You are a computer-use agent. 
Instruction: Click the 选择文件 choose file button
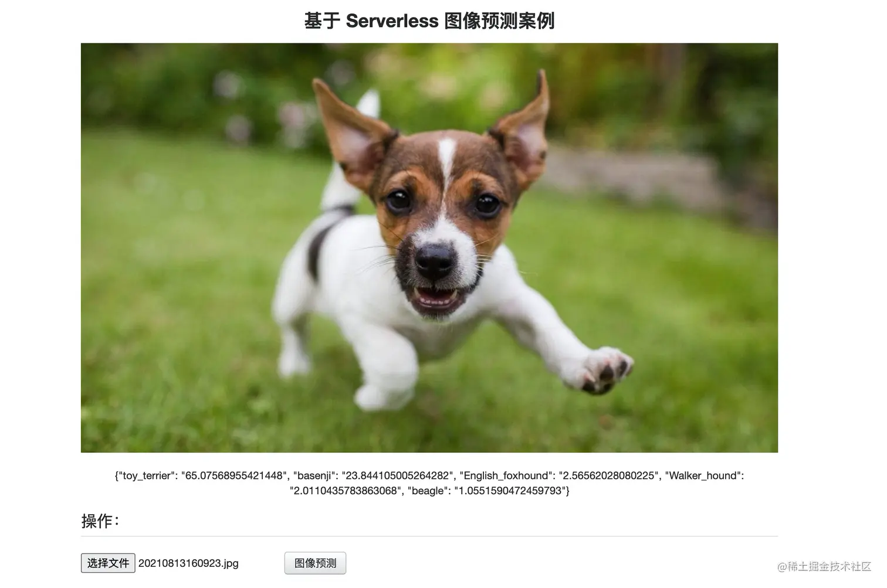coord(108,563)
